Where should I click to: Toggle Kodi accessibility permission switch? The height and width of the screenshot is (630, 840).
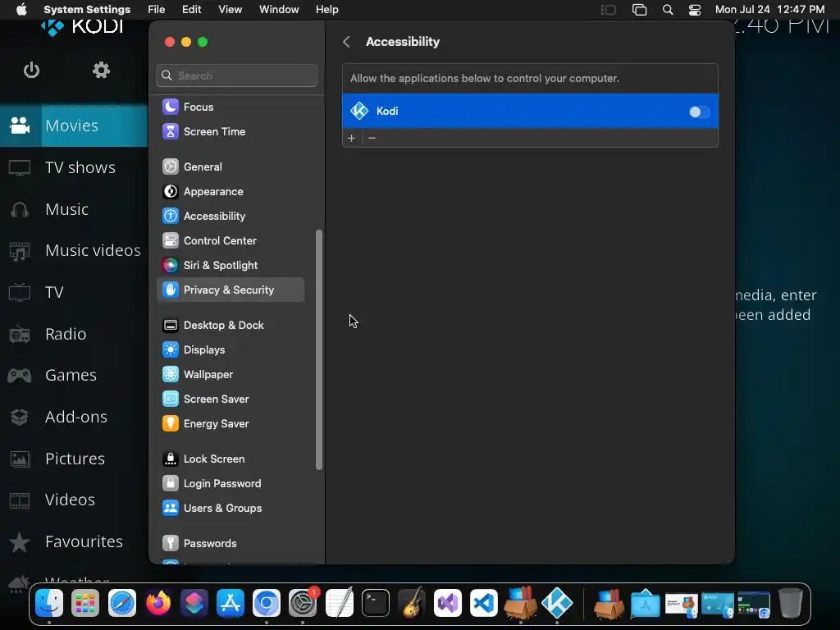[699, 112]
